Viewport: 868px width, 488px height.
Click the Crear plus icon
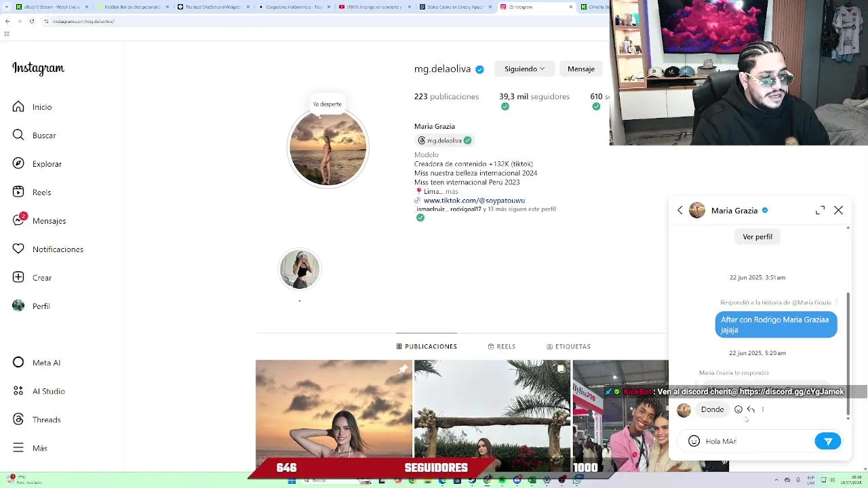coord(18,278)
